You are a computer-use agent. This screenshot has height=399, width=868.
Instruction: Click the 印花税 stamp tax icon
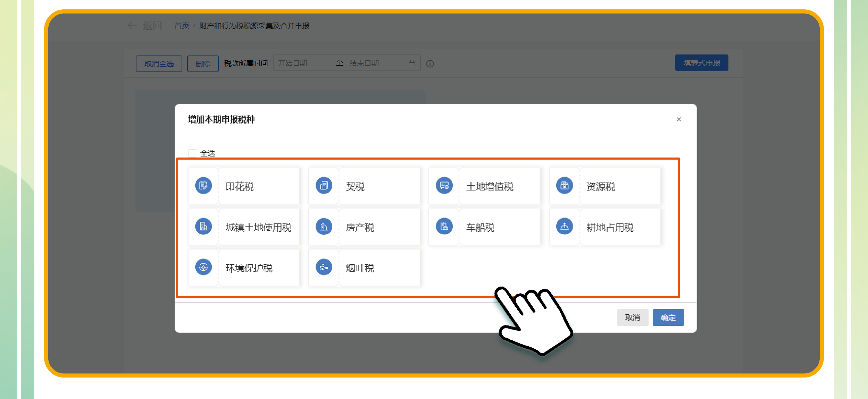point(203,186)
